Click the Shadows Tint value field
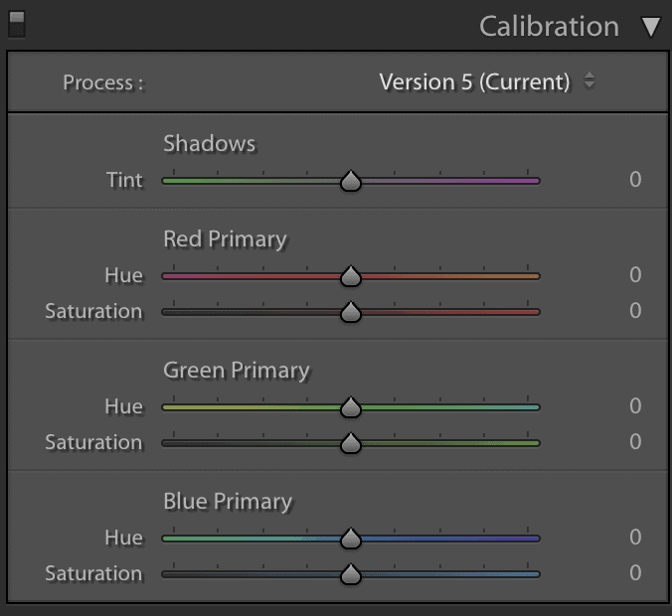Screen dimensions: 672x616 [x=635, y=180]
